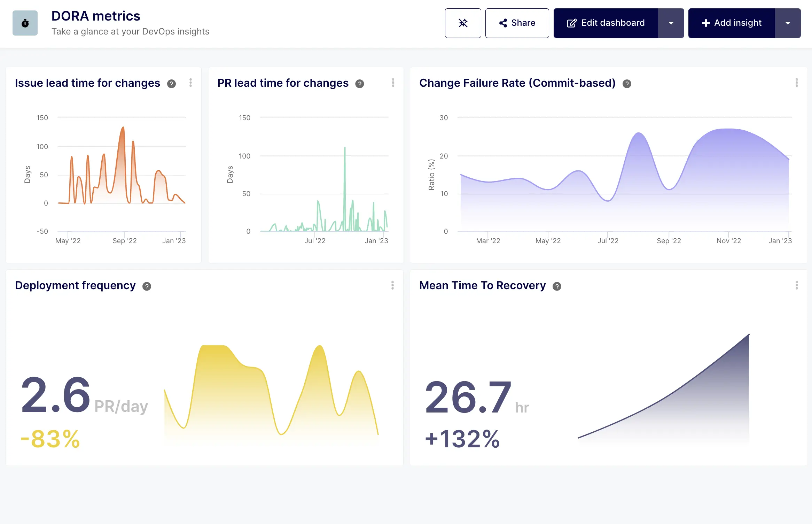Expand the Edit dashboard dropdown arrow
This screenshot has width=812, height=524.
(671, 23)
